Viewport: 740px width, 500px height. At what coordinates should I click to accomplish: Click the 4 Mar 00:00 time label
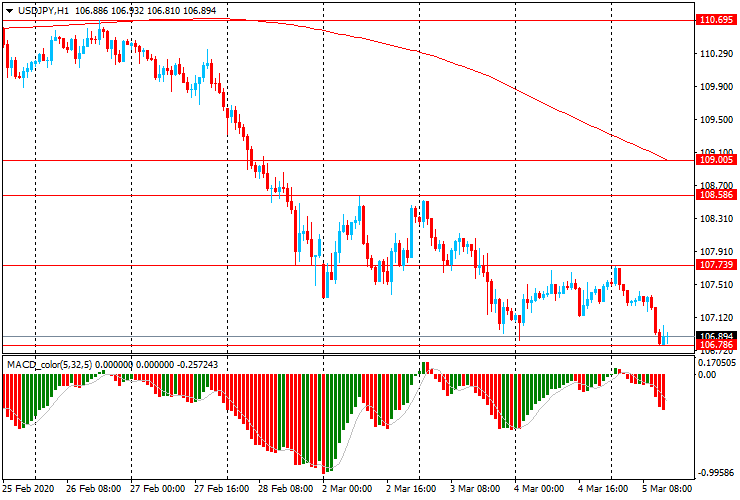tap(539, 489)
